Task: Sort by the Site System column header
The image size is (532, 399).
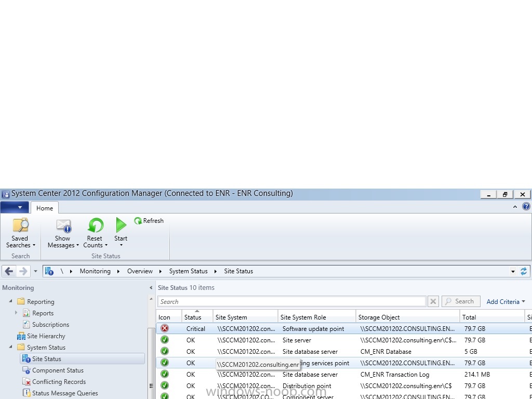Action: click(245, 317)
